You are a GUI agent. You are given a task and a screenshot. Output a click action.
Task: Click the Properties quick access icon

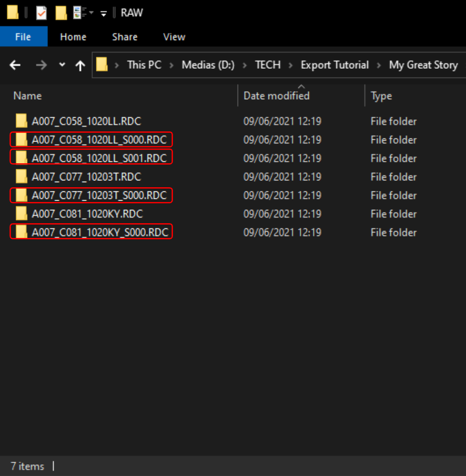pos(42,13)
